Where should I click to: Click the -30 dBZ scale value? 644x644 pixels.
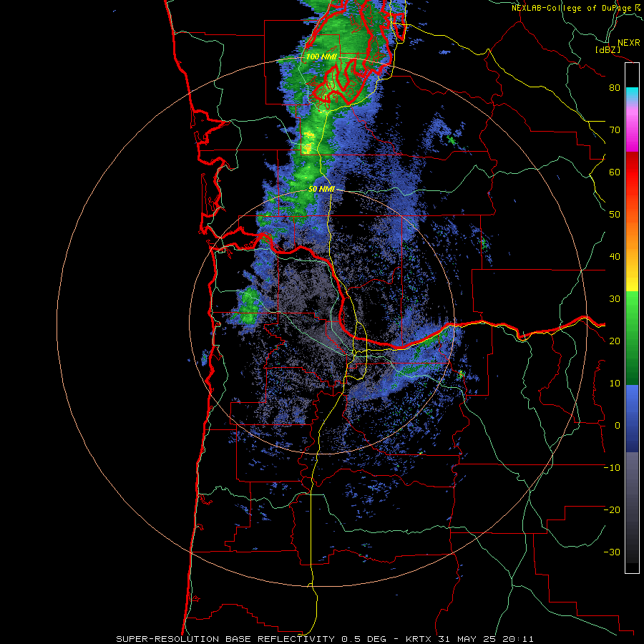[x=612, y=552]
